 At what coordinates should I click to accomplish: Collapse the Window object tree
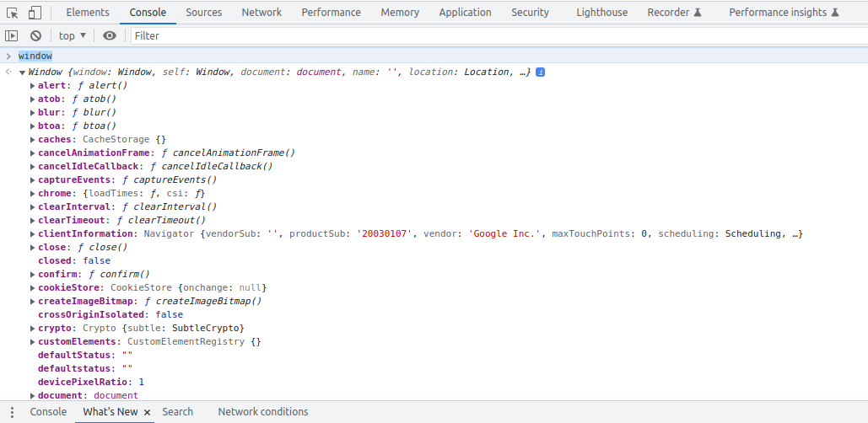pyautogui.click(x=22, y=72)
